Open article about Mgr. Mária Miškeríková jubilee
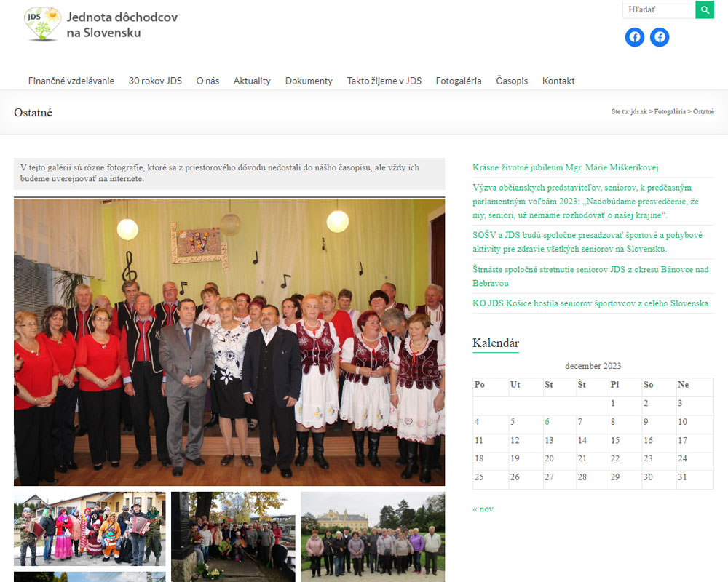 (x=565, y=167)
